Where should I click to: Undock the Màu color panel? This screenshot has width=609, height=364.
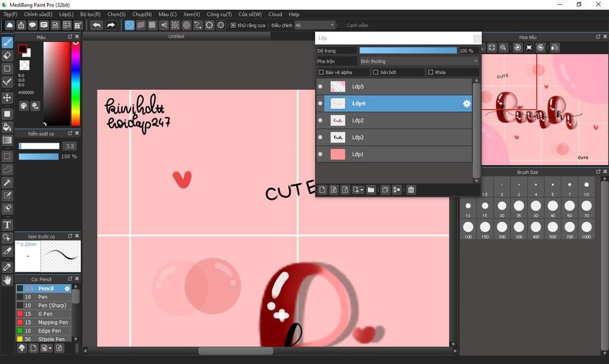[x=70, y=36]
